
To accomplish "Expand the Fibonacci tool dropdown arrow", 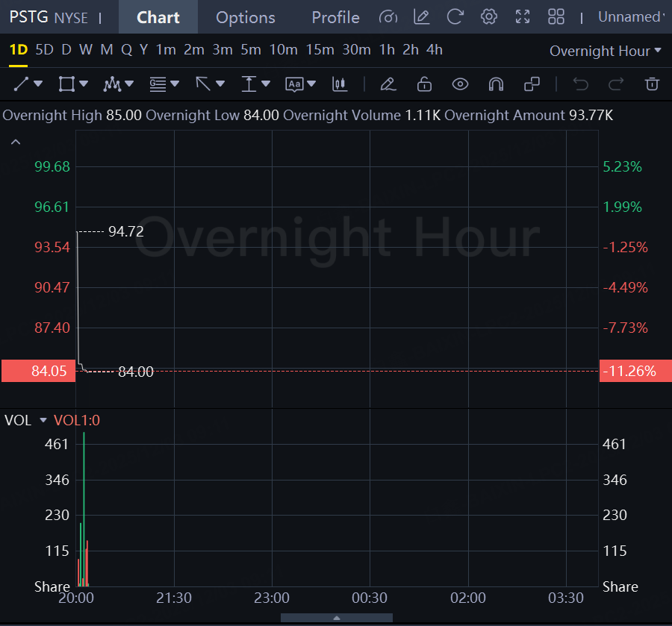I will pyautogui.click(x=175, y=84).
